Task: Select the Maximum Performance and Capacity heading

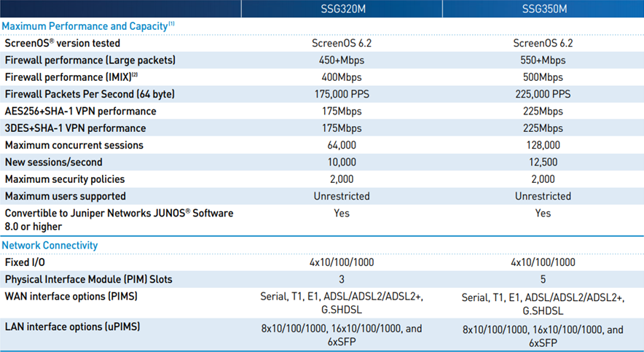Action: (88, 26)
